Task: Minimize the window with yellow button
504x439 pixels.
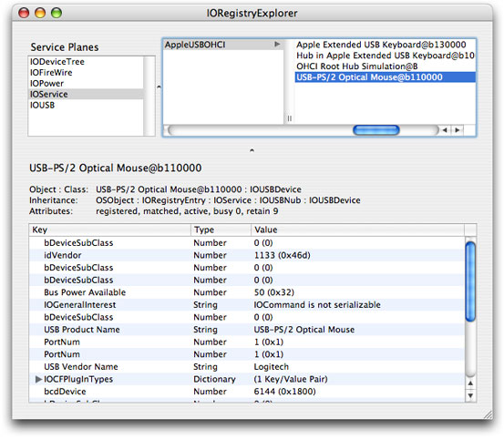Action: click(x=40, y=13)
